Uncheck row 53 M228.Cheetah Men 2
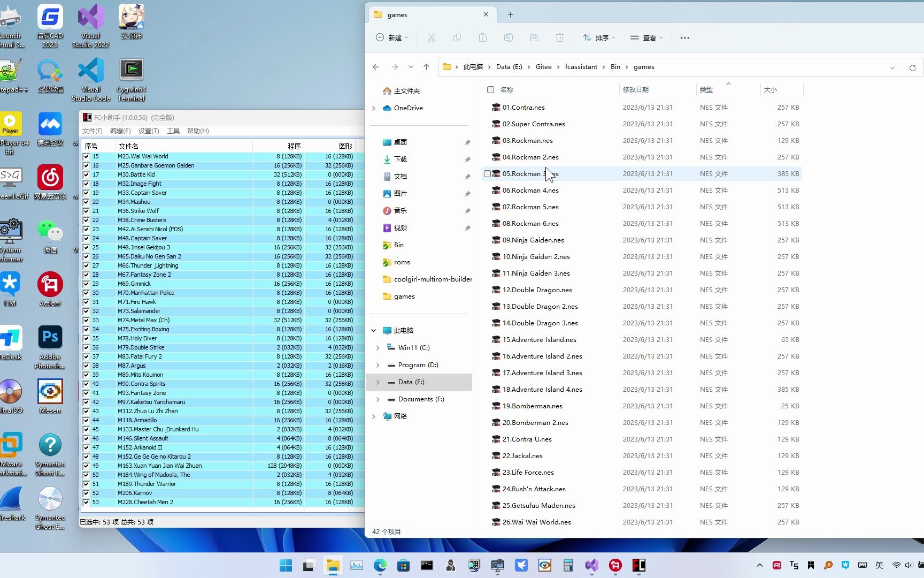This screenshot has width=924, height=578. click(86, 503)
